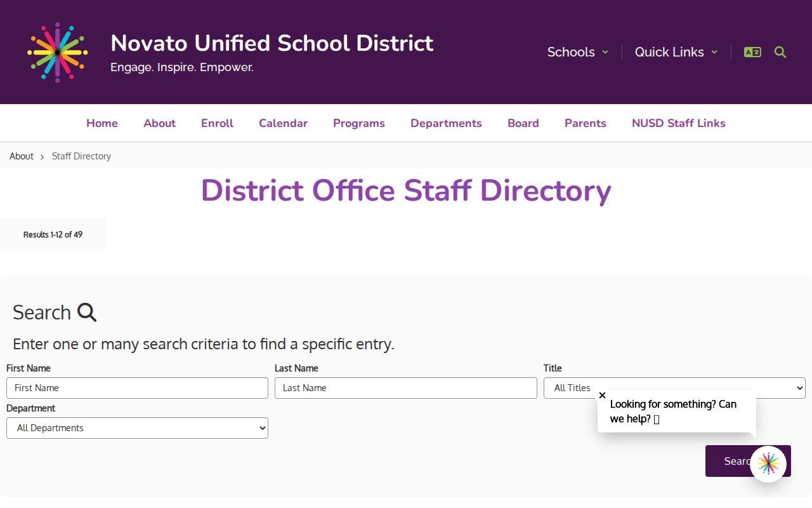The width and height of the screenshot is (812, 508).
Task: Open the Enroll menu item
Action: (x=217, y=123)
